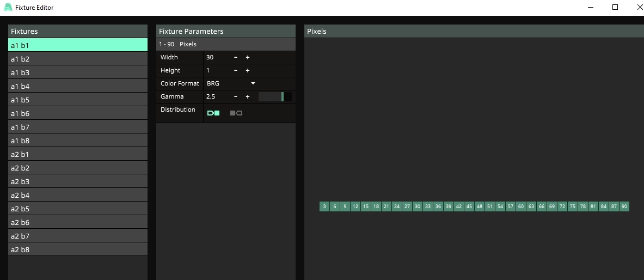Select forward pixel distribution icon
Screen dimensions: 644x280
pos(213,113)
